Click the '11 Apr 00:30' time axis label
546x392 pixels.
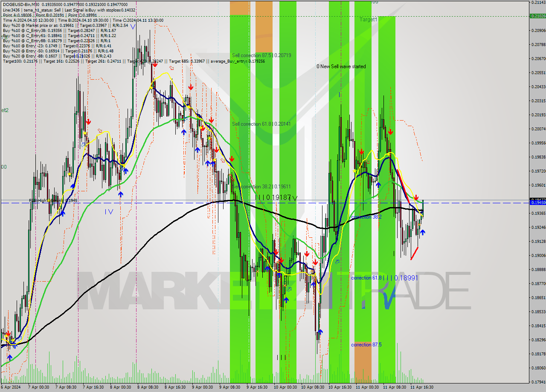(x=367, y=387)
